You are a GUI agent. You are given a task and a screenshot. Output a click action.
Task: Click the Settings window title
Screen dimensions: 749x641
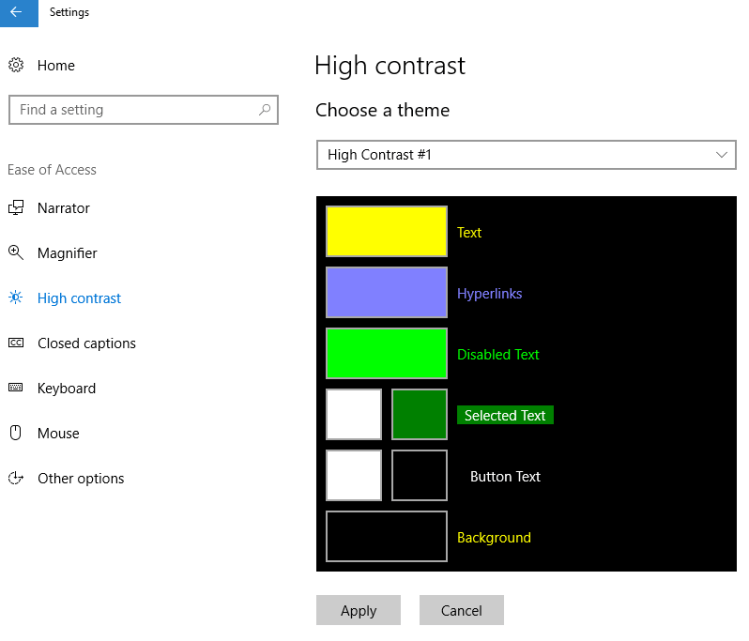point(69,12)
